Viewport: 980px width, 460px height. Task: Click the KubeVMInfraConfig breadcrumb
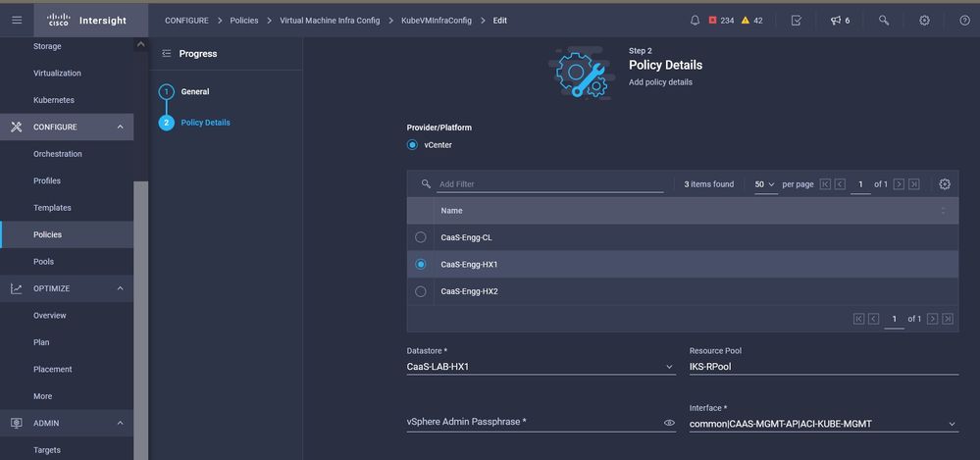tap(437, 21)
